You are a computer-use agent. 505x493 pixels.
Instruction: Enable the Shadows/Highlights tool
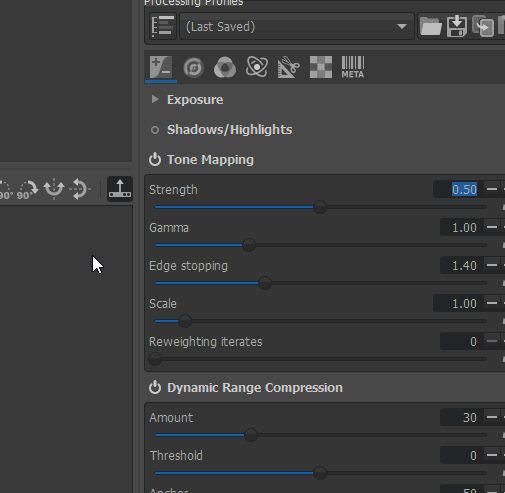(155, 130)
